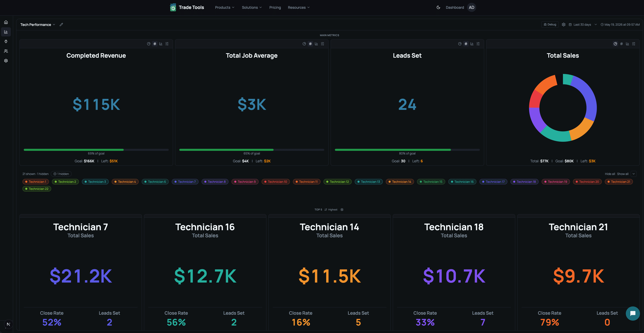The width and height of the screenshot is (644, 333).
Task: Click Technician 21 close rate 79%
Action: (549, 322)
